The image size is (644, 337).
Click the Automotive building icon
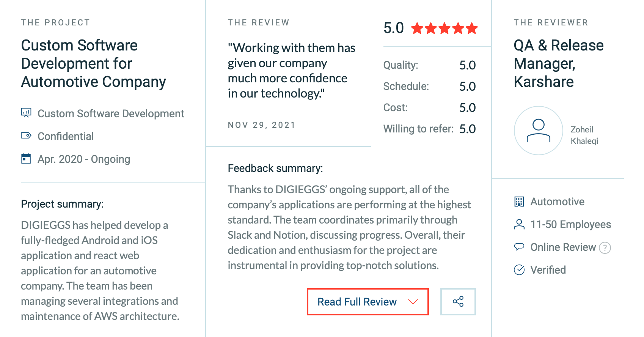pyautogui.click(x=519, y=202)
